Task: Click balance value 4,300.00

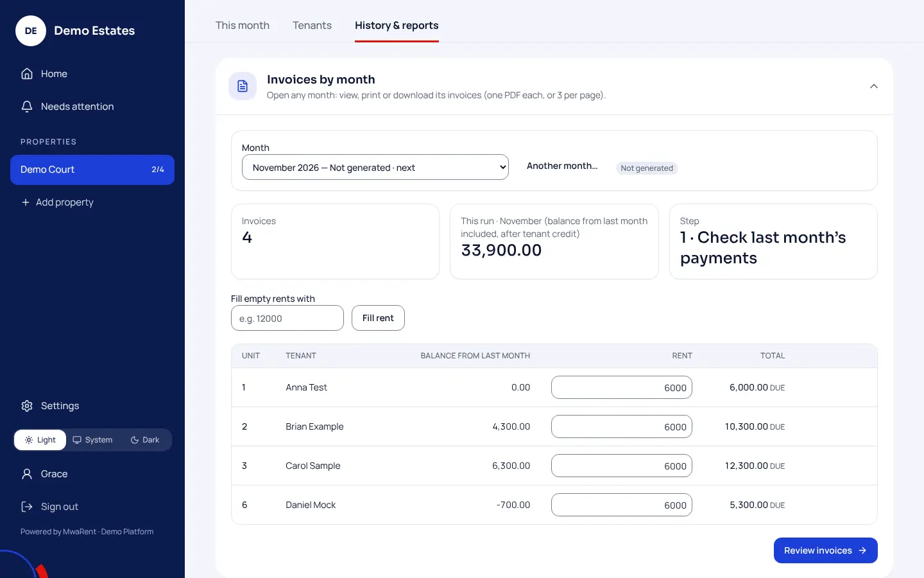Action: click(x=511, y=426)
